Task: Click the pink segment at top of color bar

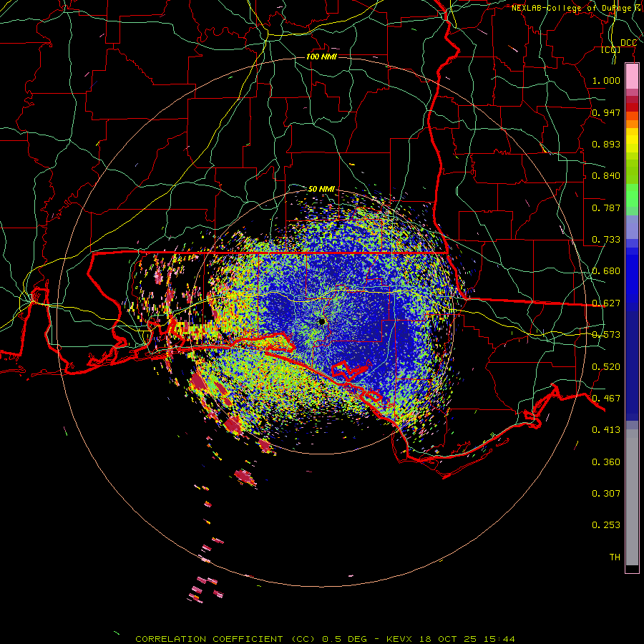Action: [632, 76]
